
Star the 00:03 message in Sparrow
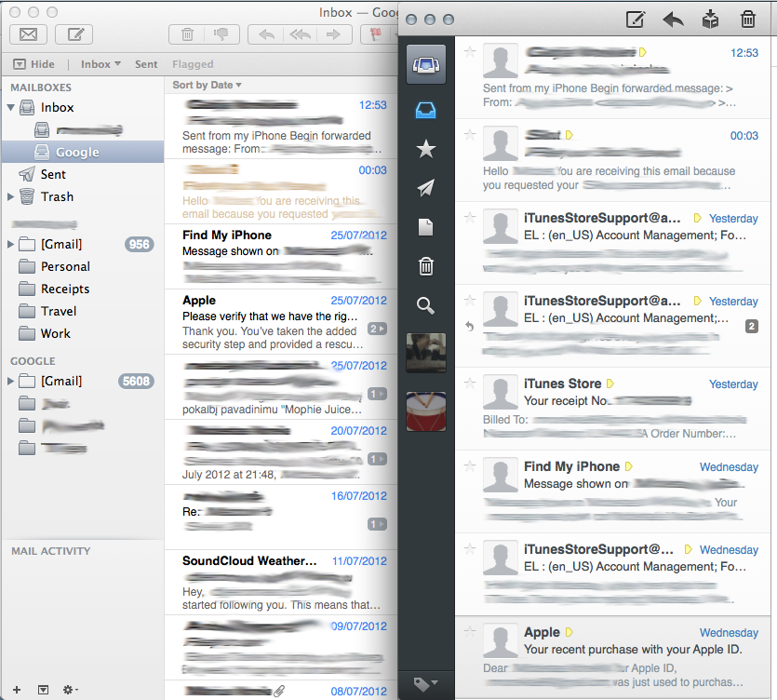tap(470, 134)
